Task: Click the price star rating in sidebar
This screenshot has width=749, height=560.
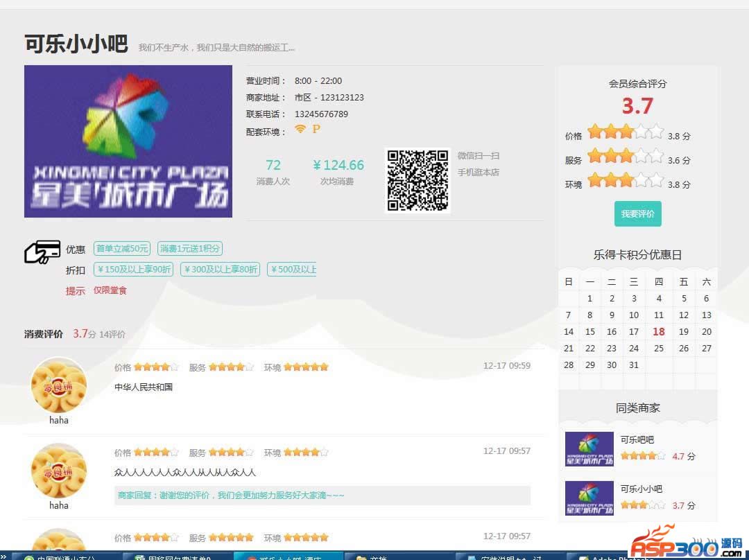Action: (625, 132)
